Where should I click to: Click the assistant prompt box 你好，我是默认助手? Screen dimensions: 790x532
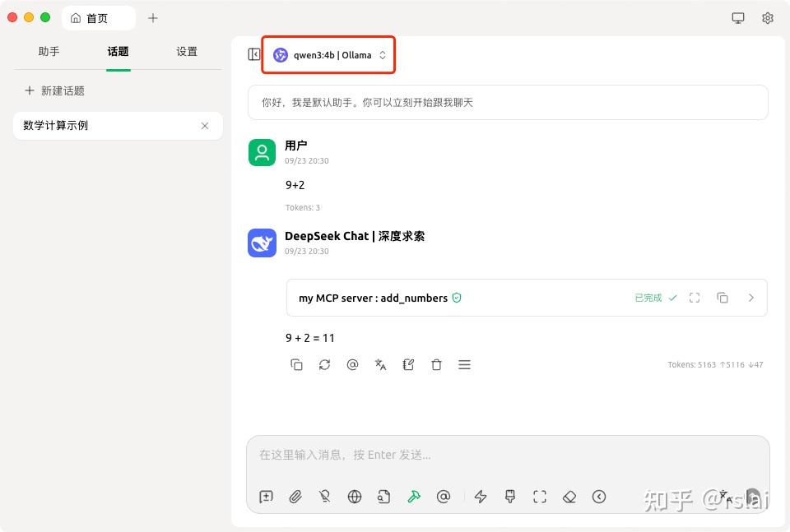tap(508, 103)
